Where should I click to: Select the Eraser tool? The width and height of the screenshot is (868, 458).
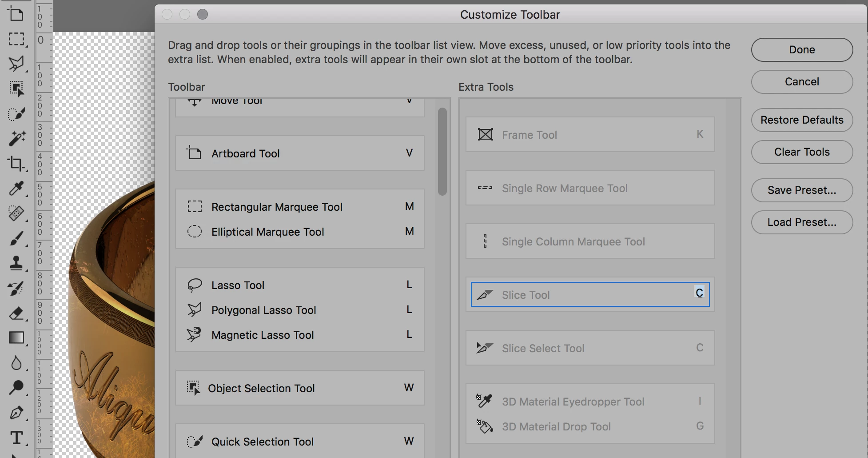tap(16, 313)
